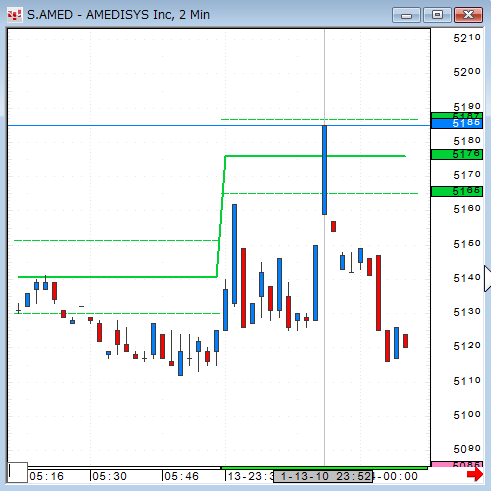This screenshot has height=491, width=491.
Task: Click the 5210 price scale label
Action: click(467, 38)
